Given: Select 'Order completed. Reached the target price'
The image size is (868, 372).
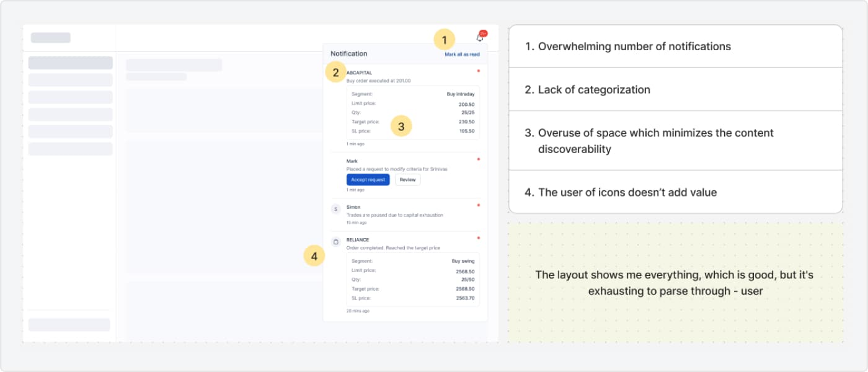Looking at the screenshot, I should click(393, 248).
